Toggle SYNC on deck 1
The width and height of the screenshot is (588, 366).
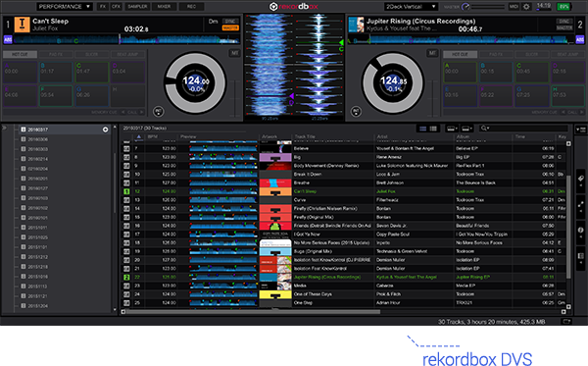[230, 22]
